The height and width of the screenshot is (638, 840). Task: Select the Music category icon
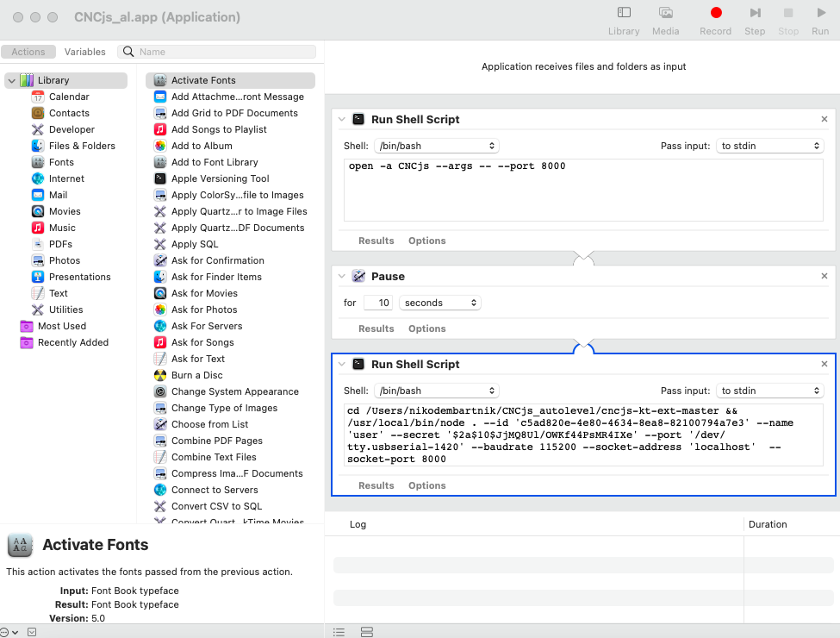(38, 228)
